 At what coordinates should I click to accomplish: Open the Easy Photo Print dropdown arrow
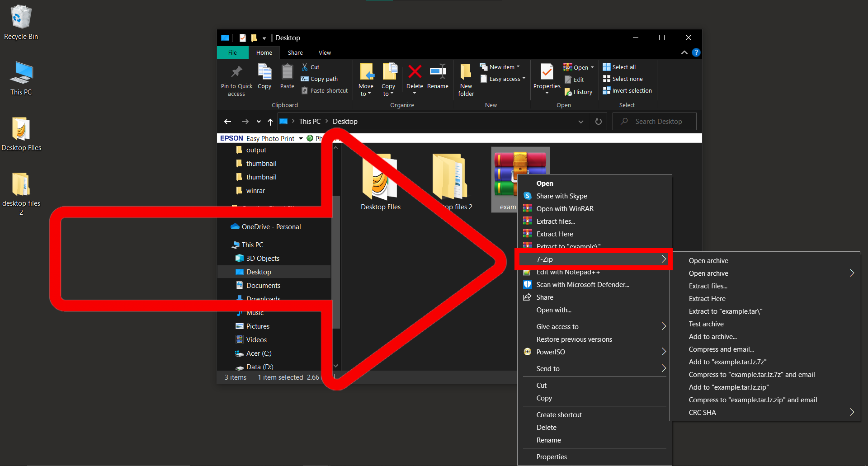pos(301,138)
